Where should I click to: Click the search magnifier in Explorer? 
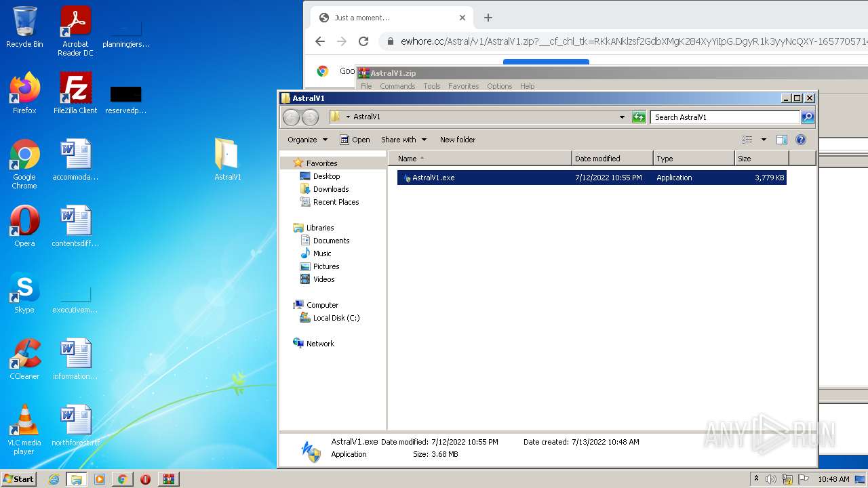807,117
